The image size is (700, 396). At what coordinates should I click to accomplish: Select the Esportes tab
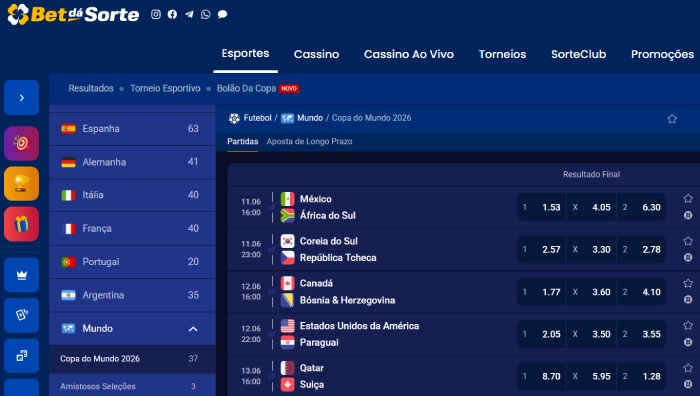(245, 54)
